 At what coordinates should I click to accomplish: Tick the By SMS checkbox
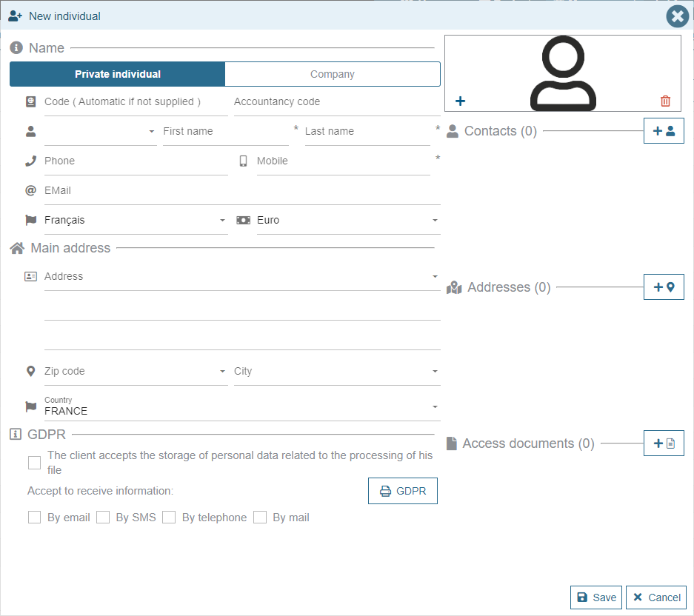pos(103,518)
